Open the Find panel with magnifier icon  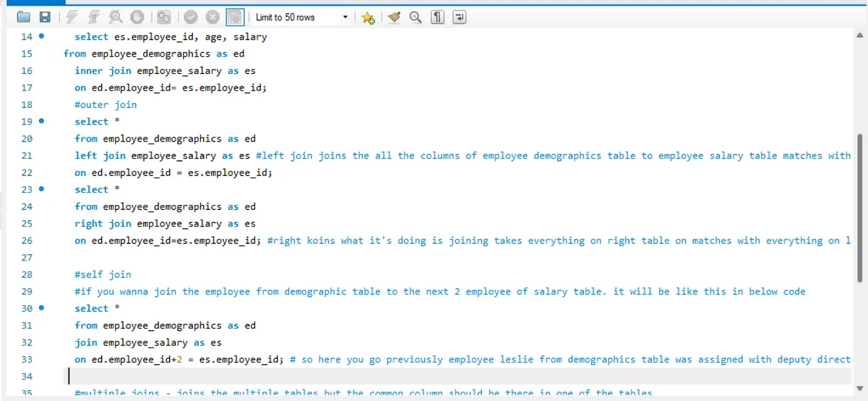(415, 17)
